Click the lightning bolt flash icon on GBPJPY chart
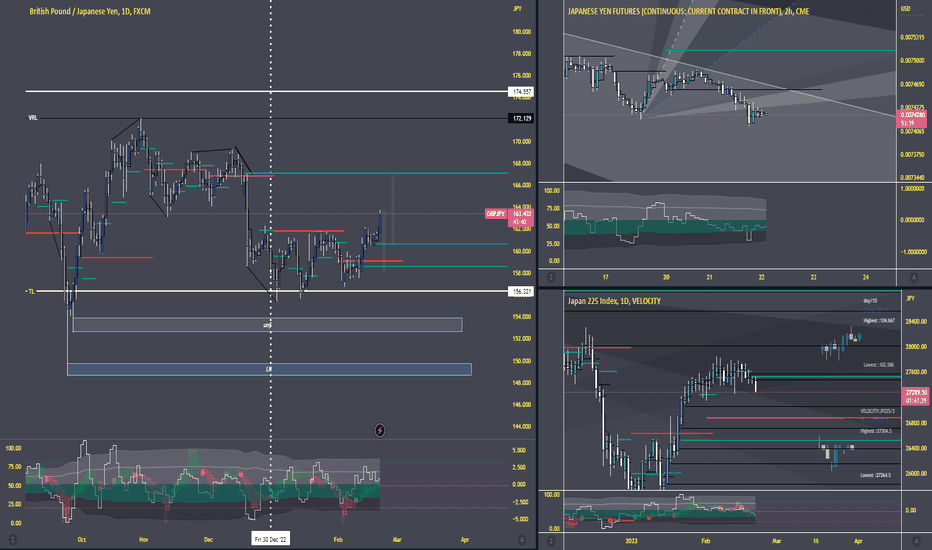This screenshot has height=550, width=932. pos(380,430)
